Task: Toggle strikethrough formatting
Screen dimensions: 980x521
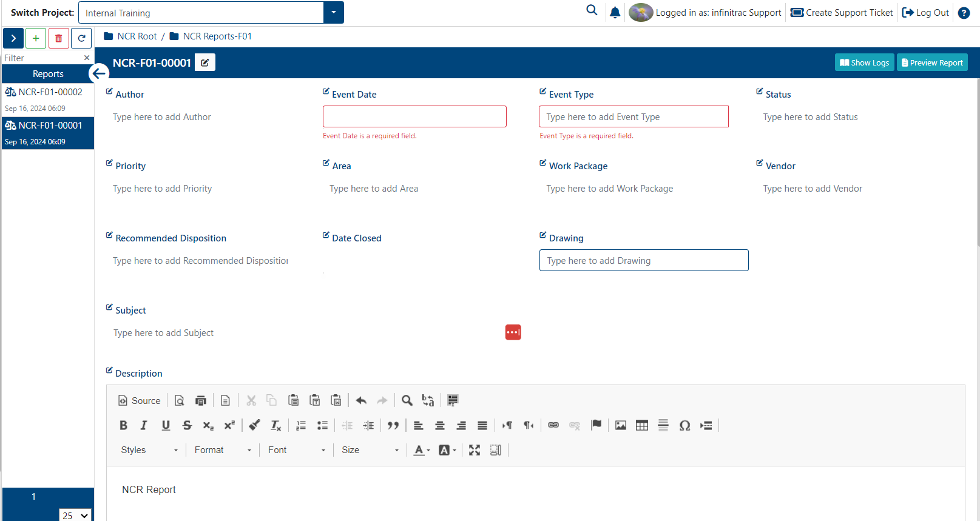Action: point(187,425)
